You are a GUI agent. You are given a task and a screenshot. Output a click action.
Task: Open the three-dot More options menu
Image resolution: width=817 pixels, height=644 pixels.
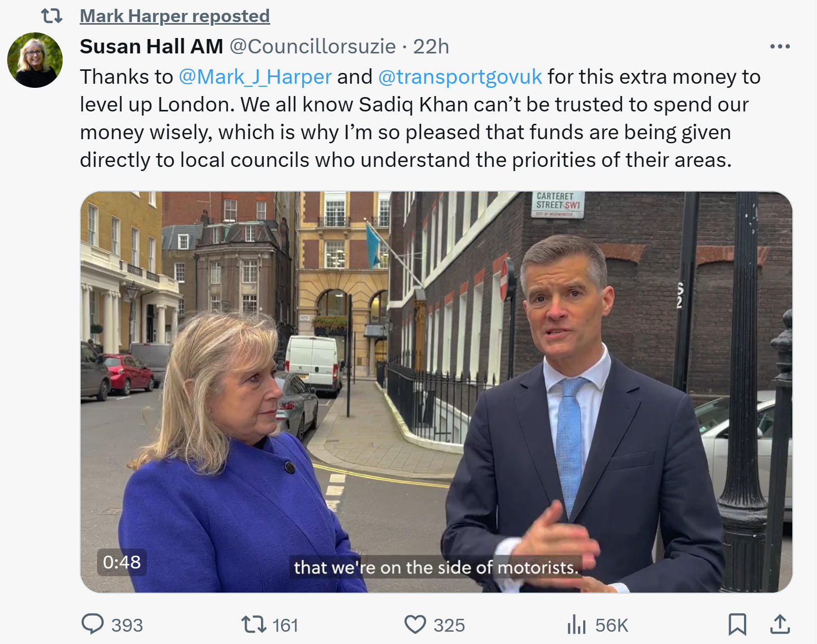tap(779, 47)
